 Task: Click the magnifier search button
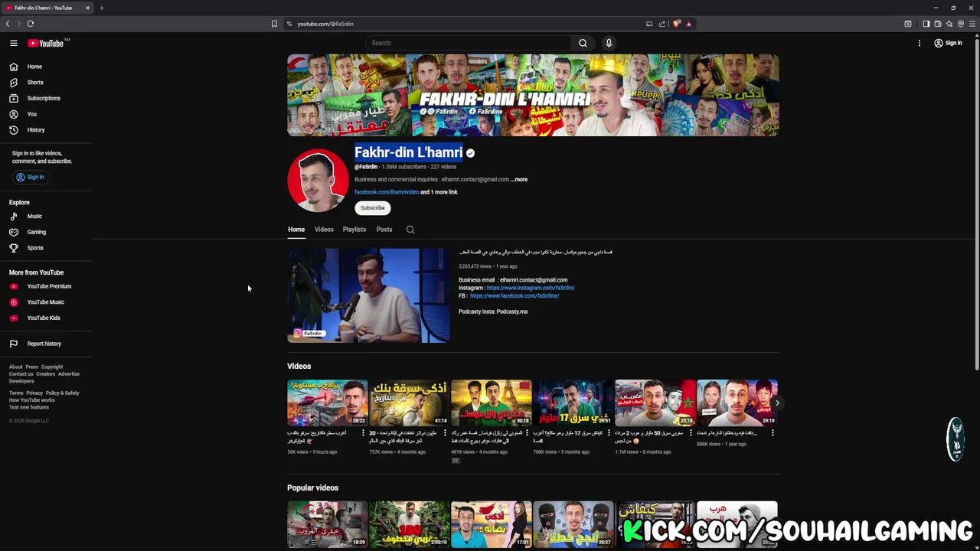point(583,43)
